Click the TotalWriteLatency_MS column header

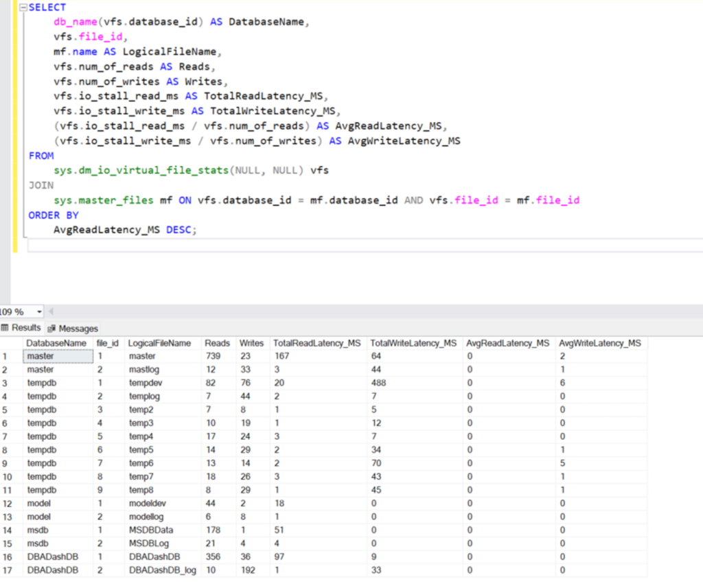point(413,342)
